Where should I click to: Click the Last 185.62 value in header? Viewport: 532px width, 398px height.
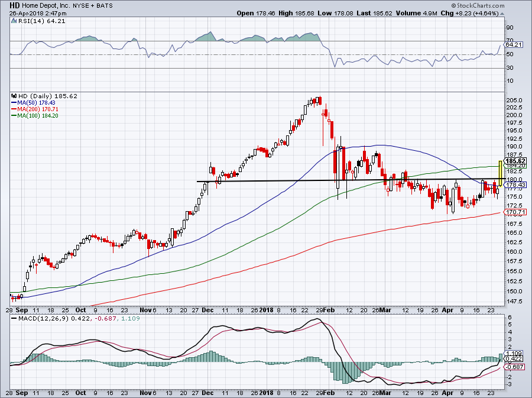click(375, 13)
